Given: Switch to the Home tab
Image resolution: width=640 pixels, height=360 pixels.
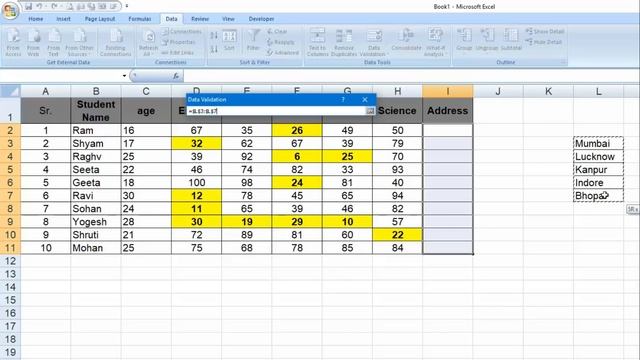Looking at the screenshot, I should click(36, 19).
